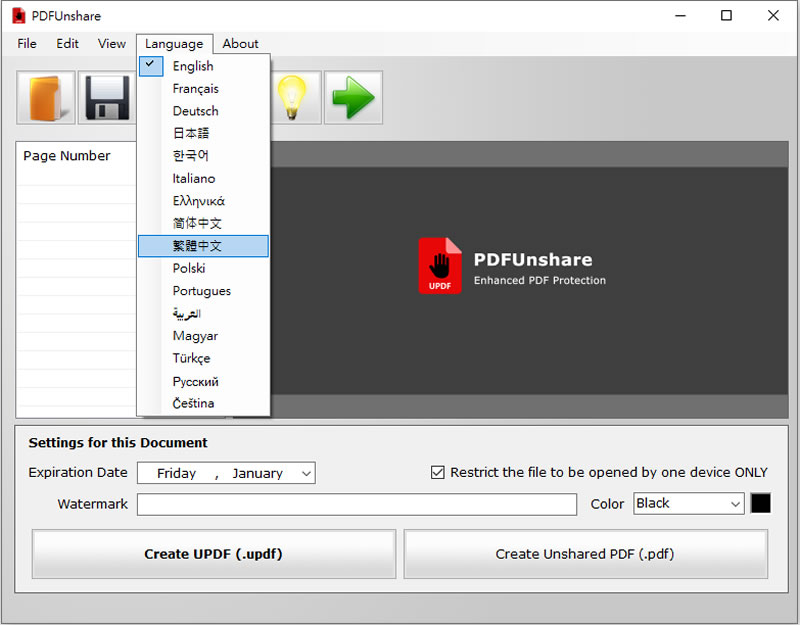800x625 pixels.
Task: Select Simplified Chinese 简体中文
Action: tap(203, 223)
